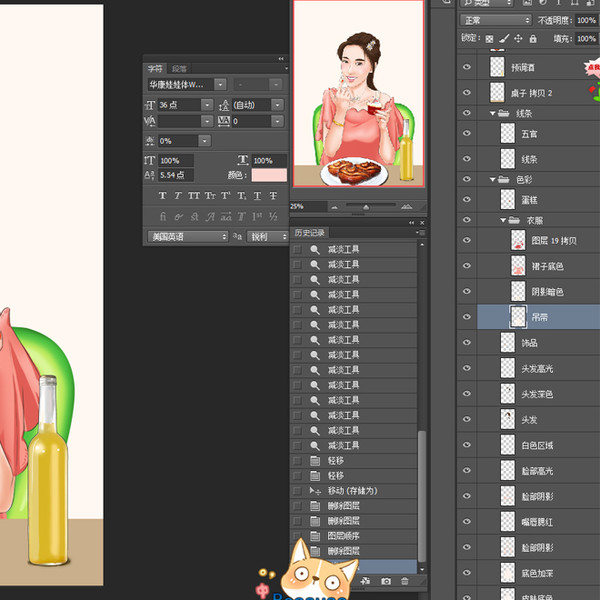This screenshot has width=600, height=600.
Task: Collapse the Character panel with double arrows
Action: pos(281,59)
